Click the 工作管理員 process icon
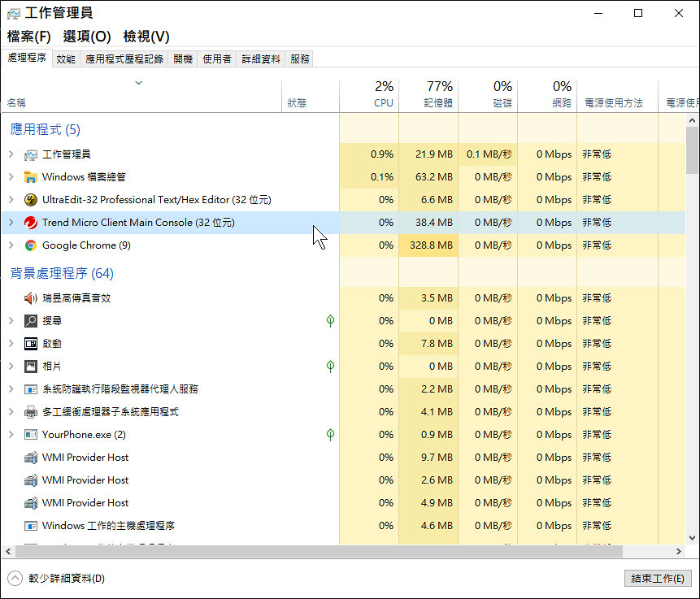700x599 pixels. pos(30,155)
